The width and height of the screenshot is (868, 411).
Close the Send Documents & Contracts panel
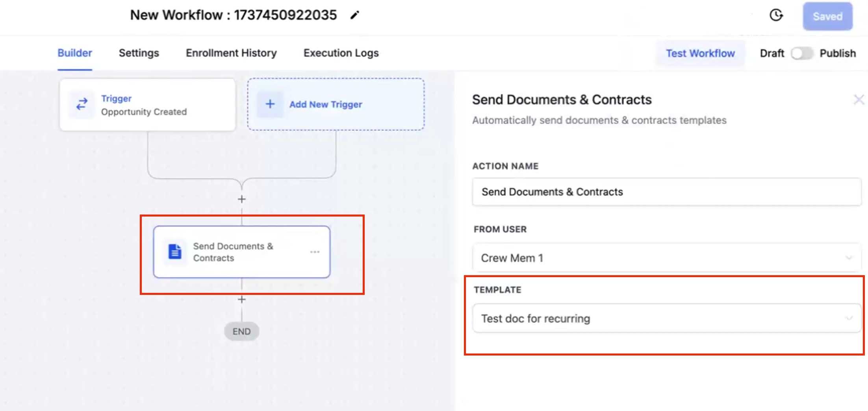click(859, 100)
